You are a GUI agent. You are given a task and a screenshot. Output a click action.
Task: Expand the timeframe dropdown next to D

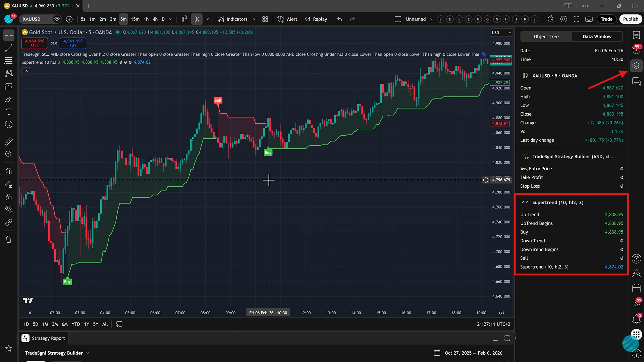[170, 19]
